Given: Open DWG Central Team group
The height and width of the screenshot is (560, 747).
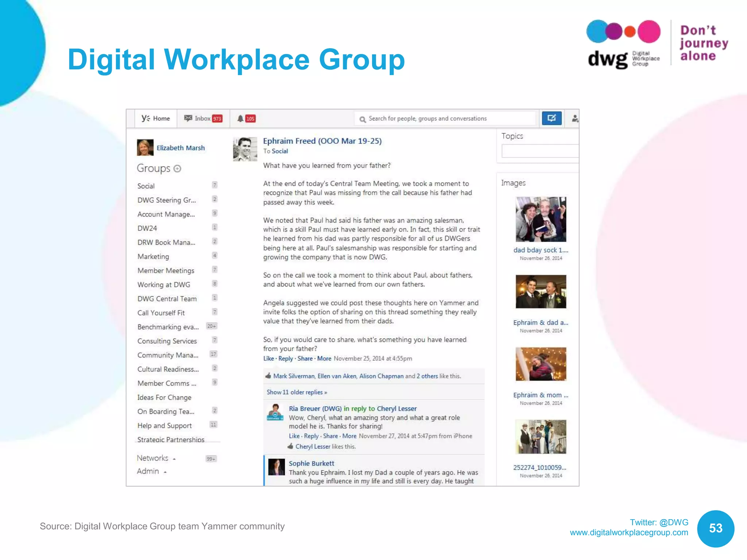Looking at the screenshot, I should tap(167, 299).
